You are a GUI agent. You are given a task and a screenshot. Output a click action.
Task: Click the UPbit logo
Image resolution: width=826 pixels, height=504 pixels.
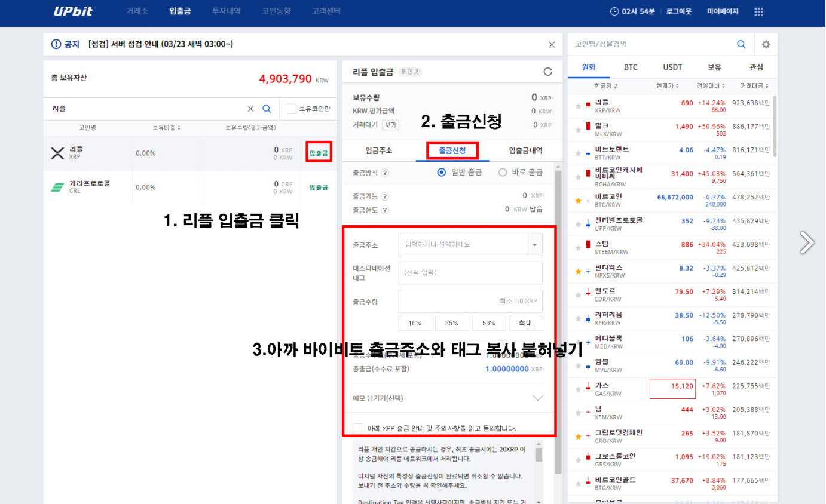[72, 11]
